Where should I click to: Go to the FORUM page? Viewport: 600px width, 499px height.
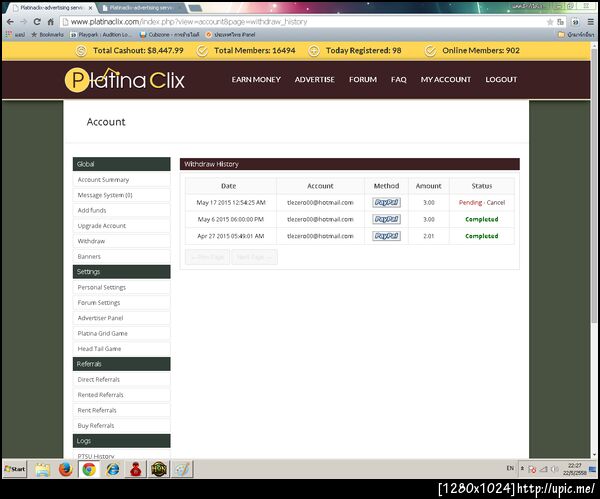[x=363, y=80]
